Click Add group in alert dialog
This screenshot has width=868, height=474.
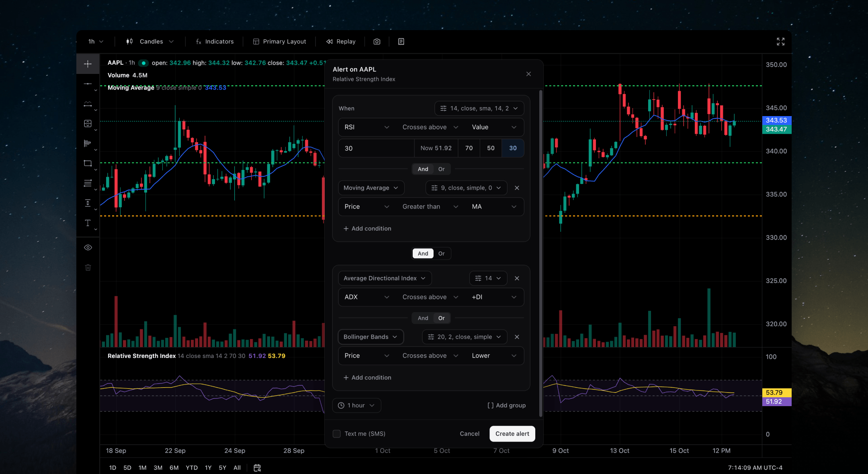point(506,406)
